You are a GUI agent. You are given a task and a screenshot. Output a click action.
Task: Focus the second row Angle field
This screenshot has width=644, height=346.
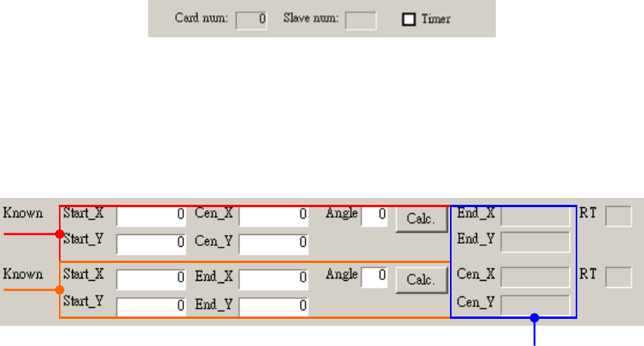click(374, 278)
